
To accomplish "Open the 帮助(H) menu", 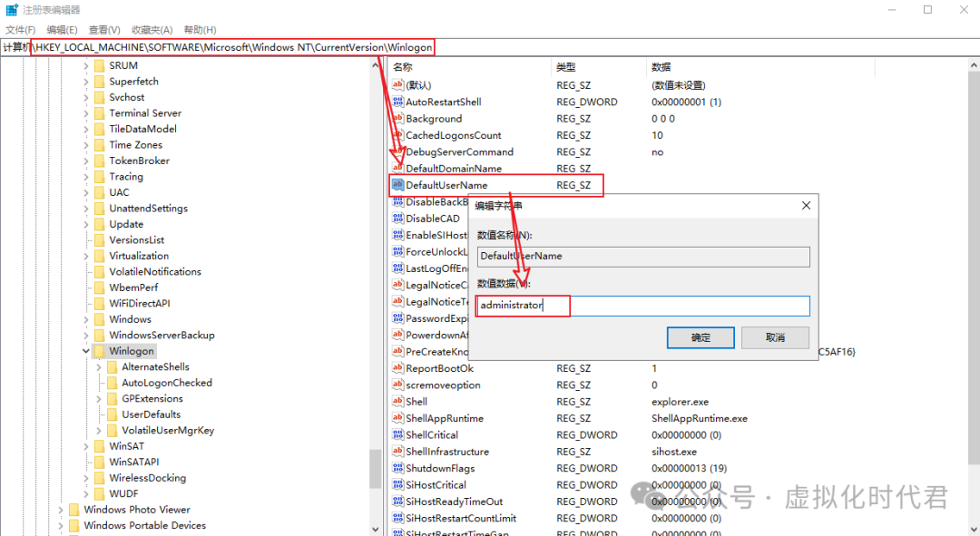I will click(x=200, y=29).
